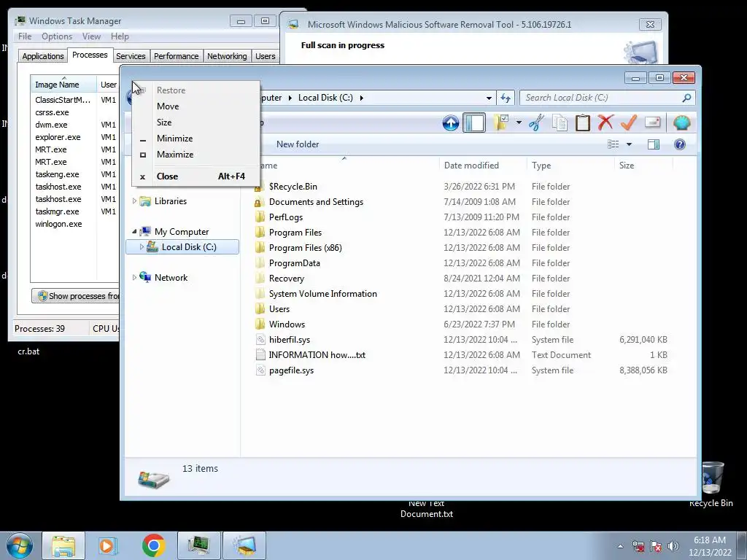Open Task Manager File menu
The height and width of the screenshot is (560, 747).
[25, 36]
